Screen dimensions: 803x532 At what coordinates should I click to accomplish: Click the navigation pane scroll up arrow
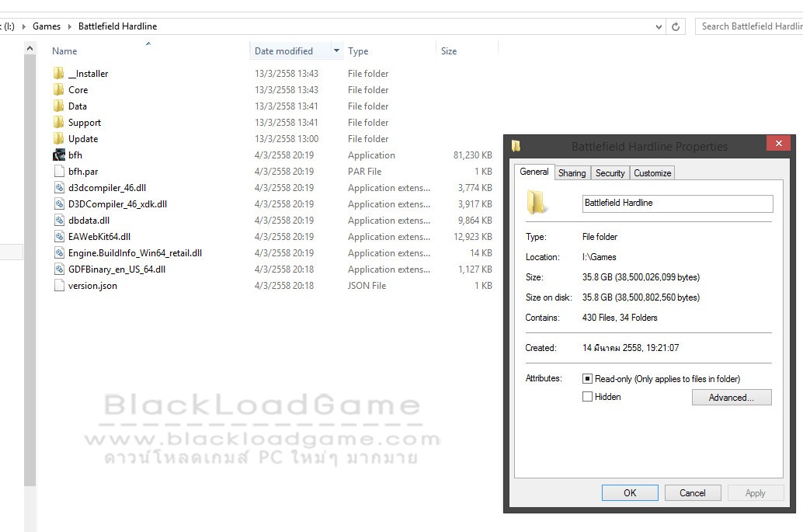pos(30,49)
